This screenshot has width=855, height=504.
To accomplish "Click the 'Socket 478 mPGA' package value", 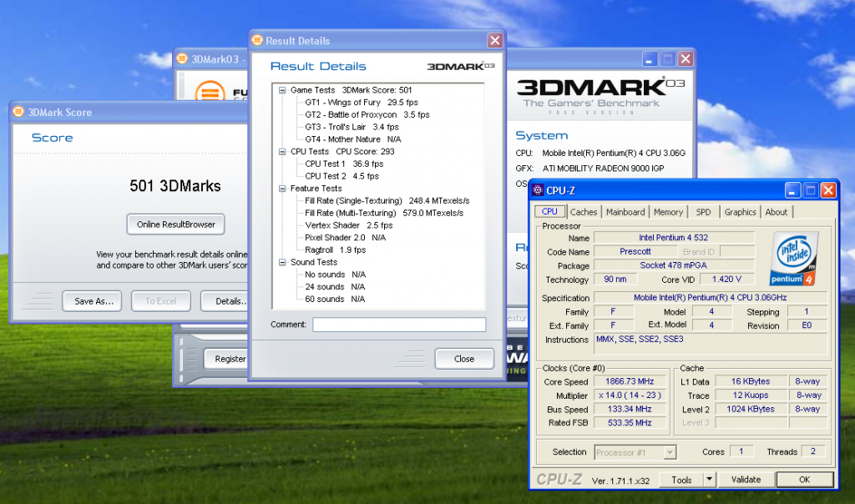I will [x=674, y=265].
